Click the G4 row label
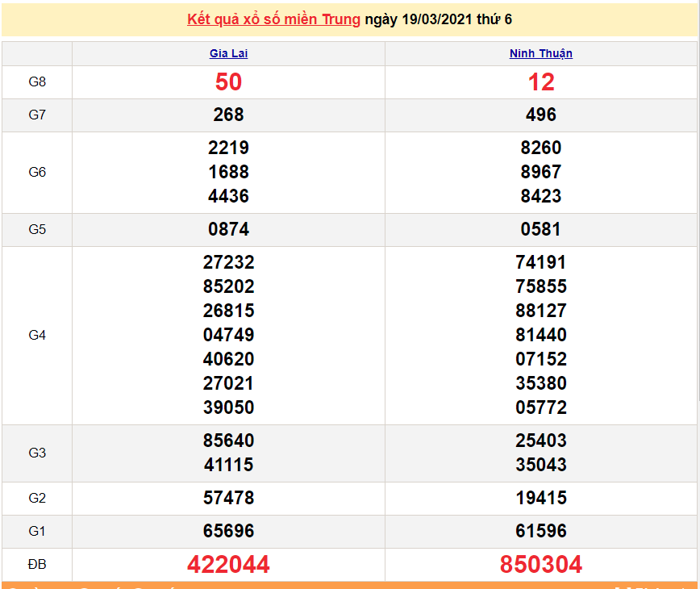The height and width of the screenshot is (589, 700). coord(37,336)
